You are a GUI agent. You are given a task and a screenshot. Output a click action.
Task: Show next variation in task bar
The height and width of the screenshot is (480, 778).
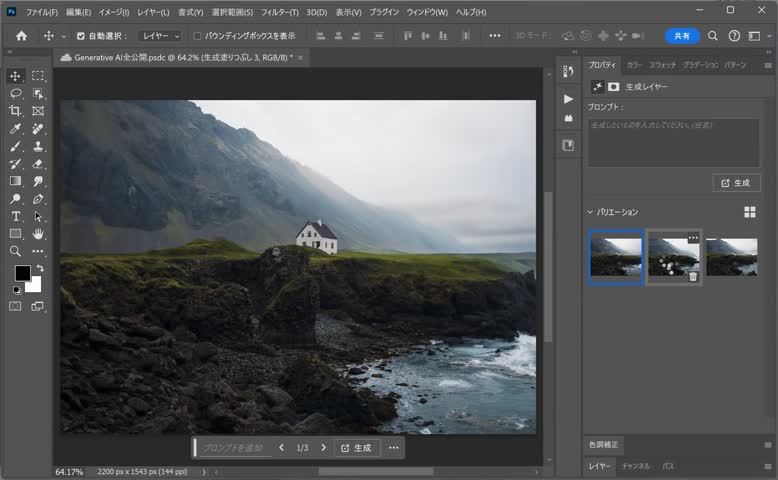[324, 448]
